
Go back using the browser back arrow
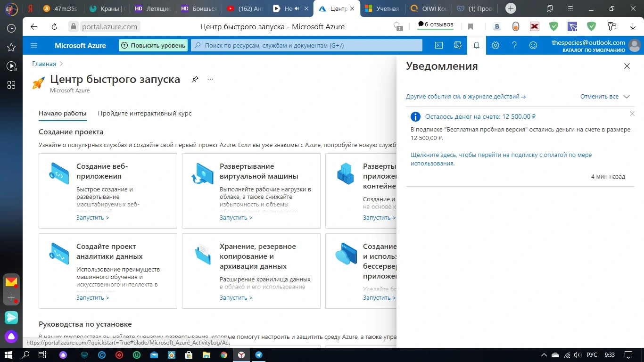(34, 26)
